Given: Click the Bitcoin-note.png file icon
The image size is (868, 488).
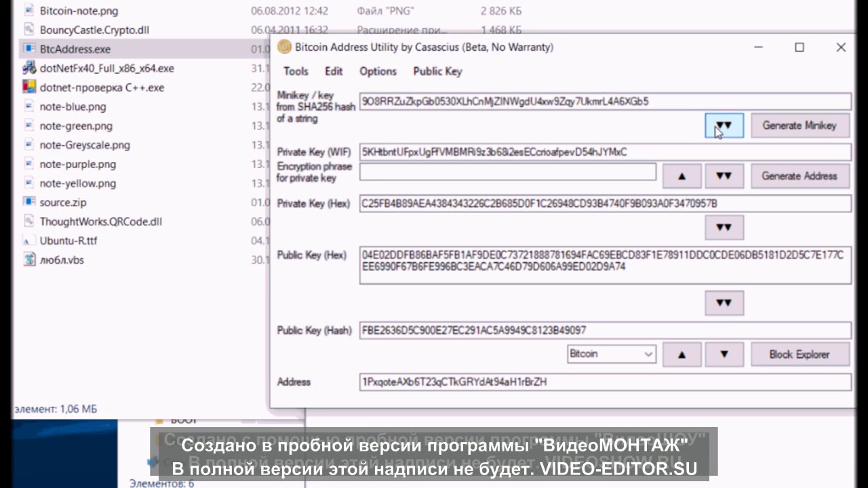Looking at the screenshot, I should click(x=29, y=11).
